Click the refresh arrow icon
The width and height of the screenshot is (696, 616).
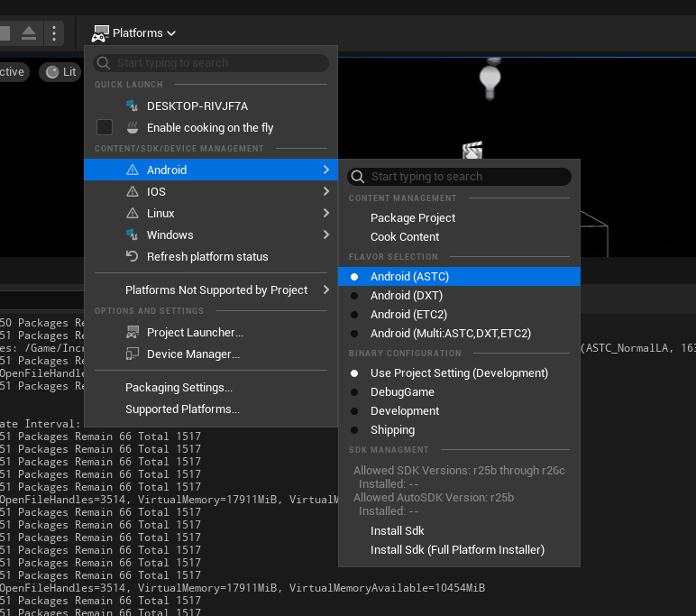click(x=132, y=256)
